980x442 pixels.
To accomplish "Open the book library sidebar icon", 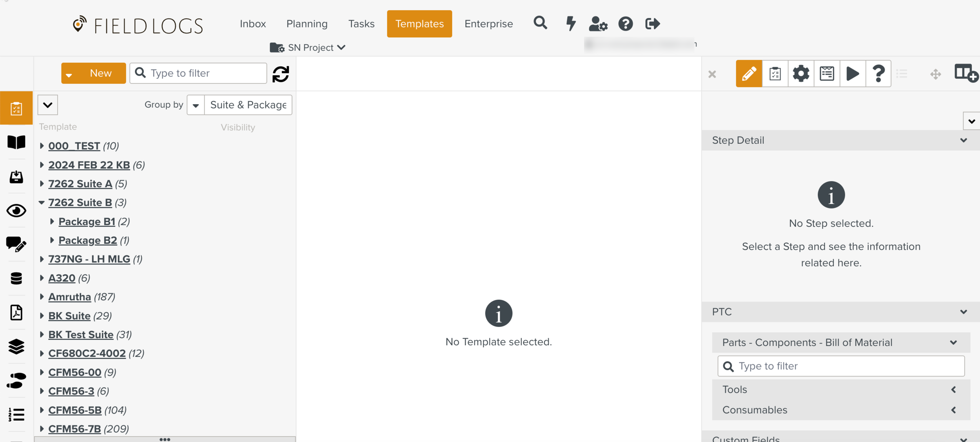I will click(16, 142).
